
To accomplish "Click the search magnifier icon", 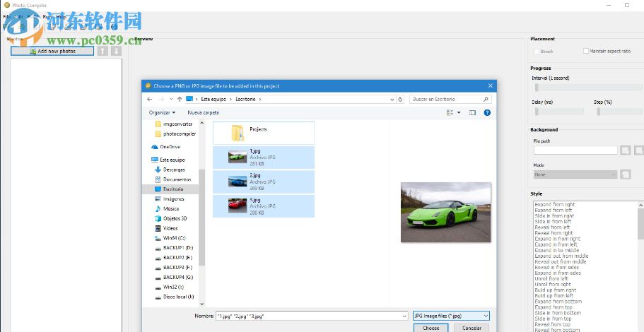I will pos(486,100).
